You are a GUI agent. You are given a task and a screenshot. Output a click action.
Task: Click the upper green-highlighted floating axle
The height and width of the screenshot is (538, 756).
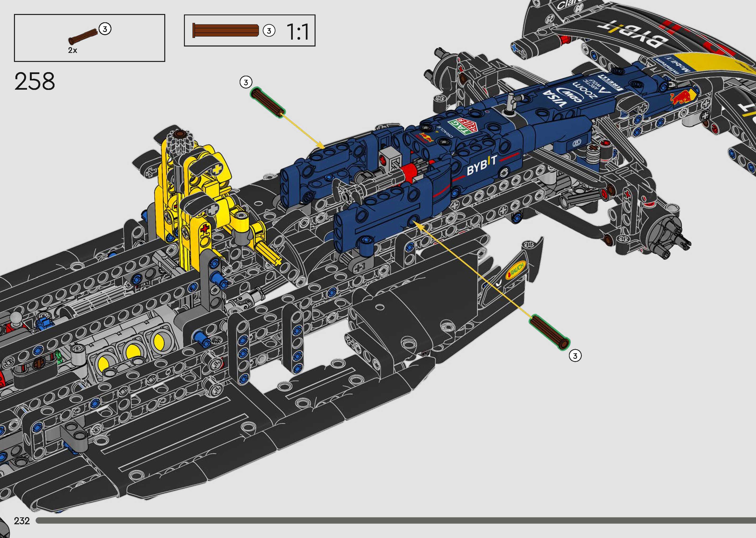(267, 102)
